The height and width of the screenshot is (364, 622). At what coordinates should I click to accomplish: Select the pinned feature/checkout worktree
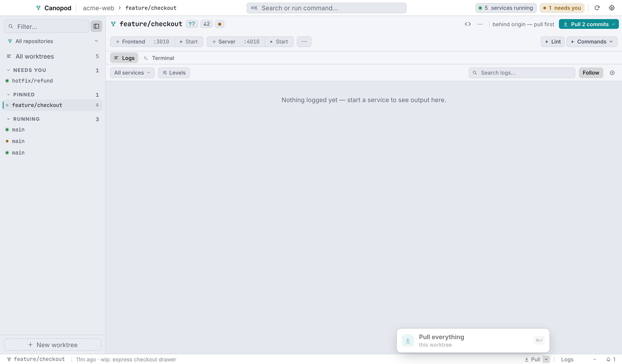[53, 105]
